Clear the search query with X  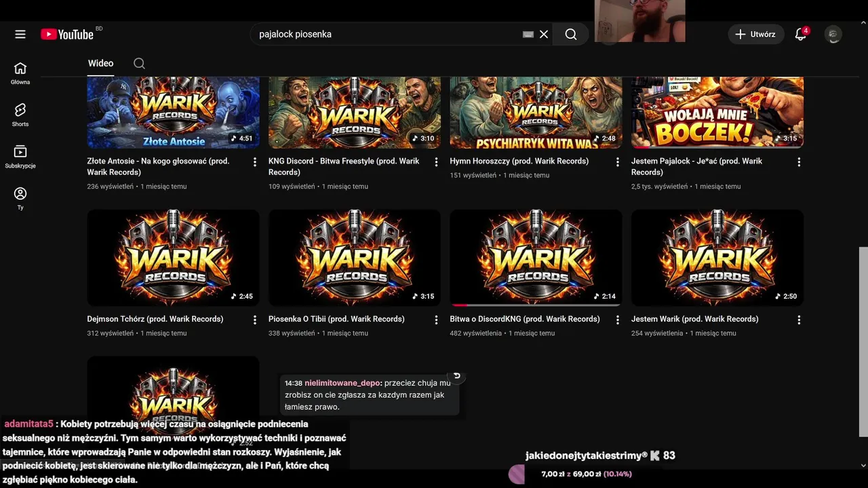coord(544,34)
